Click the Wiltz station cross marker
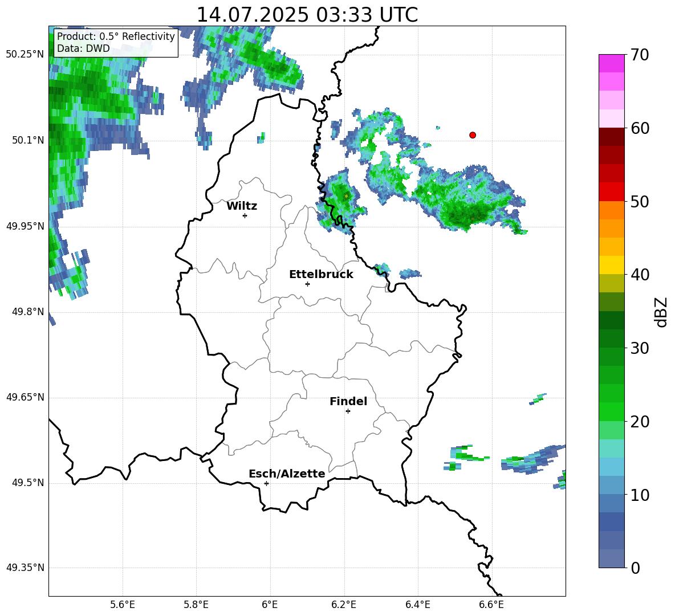 tap(245, 215)
